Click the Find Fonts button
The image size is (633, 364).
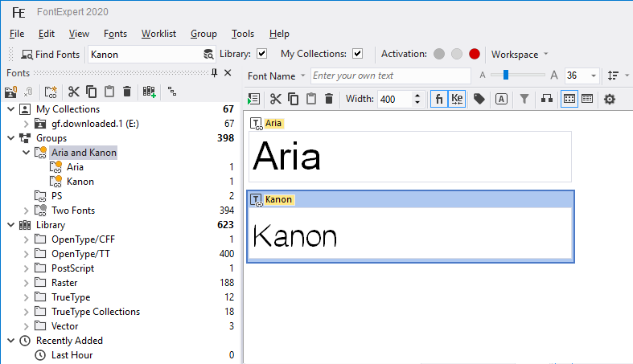[x=50, y=55]
